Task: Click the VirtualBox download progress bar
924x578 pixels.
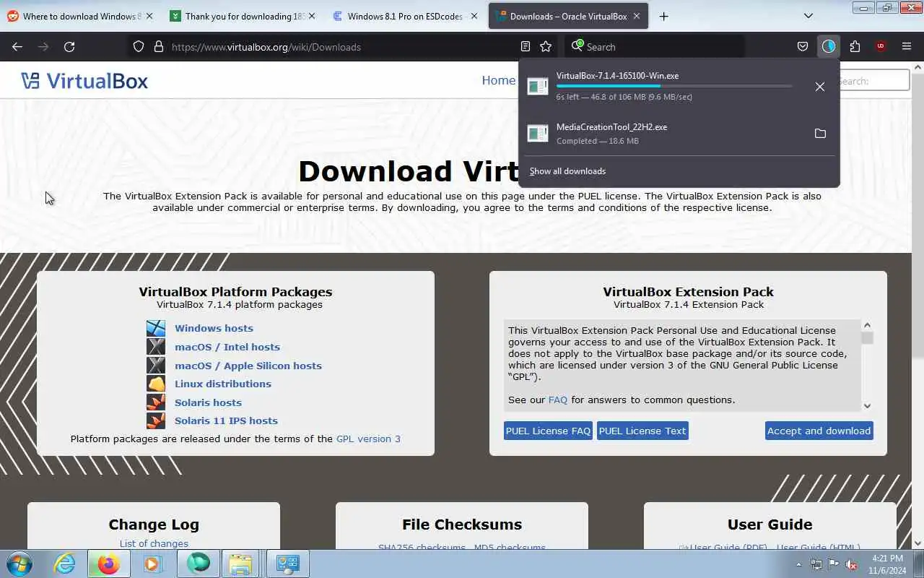Action: click(674, 86)
